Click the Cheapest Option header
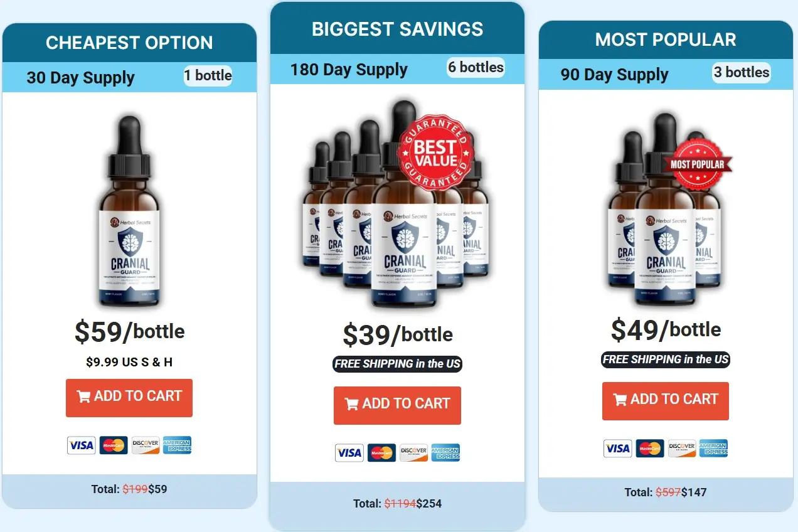The width and height of the screenshot is (798, 532). (129, 43)
